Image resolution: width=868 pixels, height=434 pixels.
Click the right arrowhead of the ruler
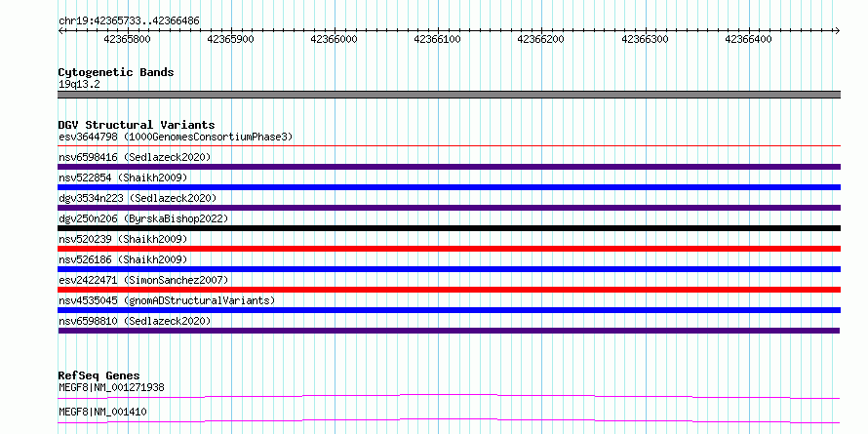click(x=838, y=30)
